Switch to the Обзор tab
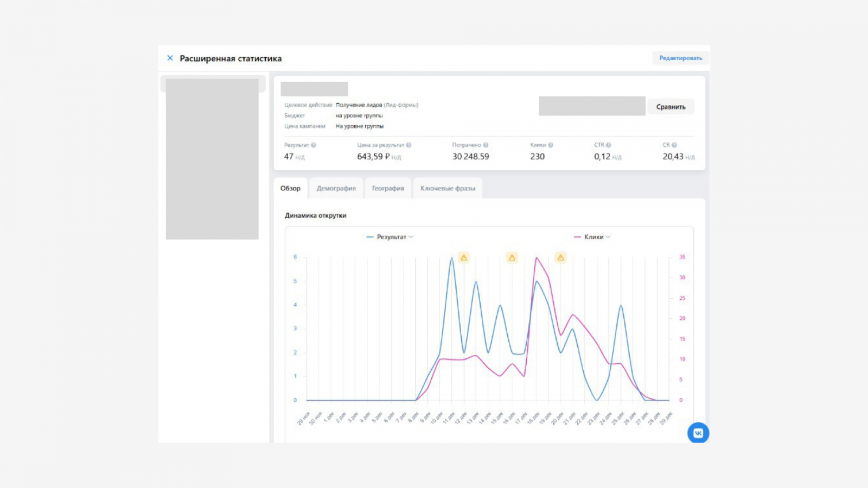The image size is (868, 488). [x=290, y=188]
